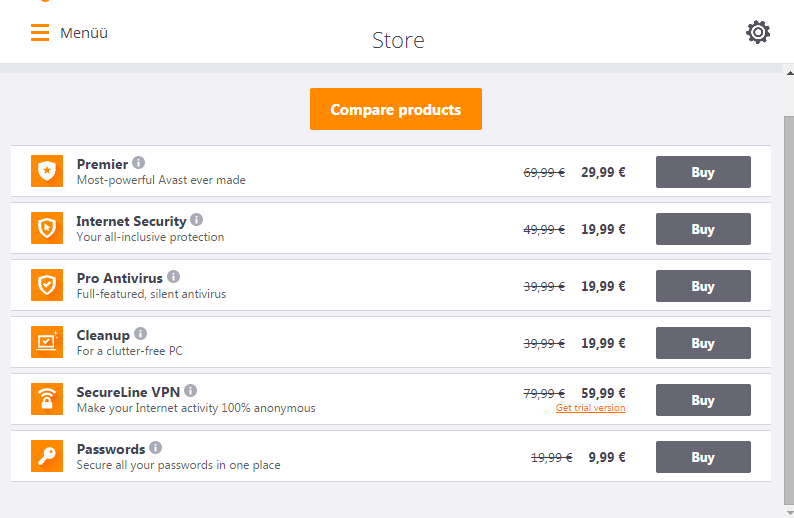Buy Internet Security
Screen dimensions: 794x518
(703, 229)
